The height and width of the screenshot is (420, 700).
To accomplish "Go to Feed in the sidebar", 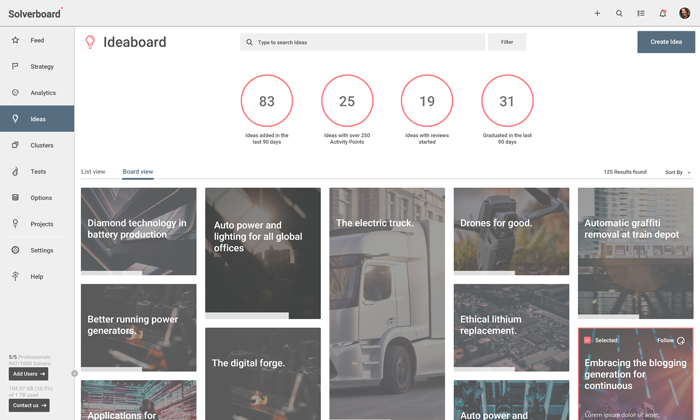I will 36,41.
